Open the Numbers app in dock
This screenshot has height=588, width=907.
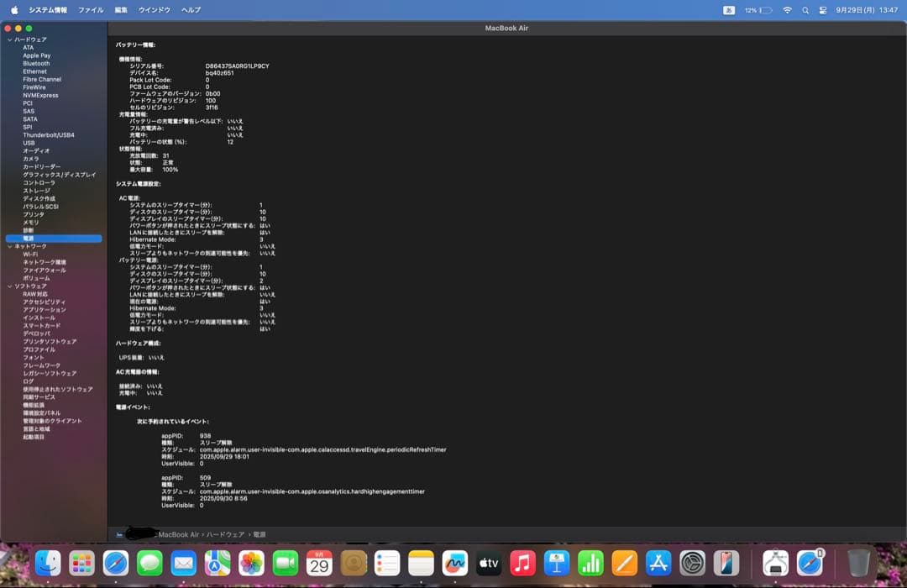591,562
